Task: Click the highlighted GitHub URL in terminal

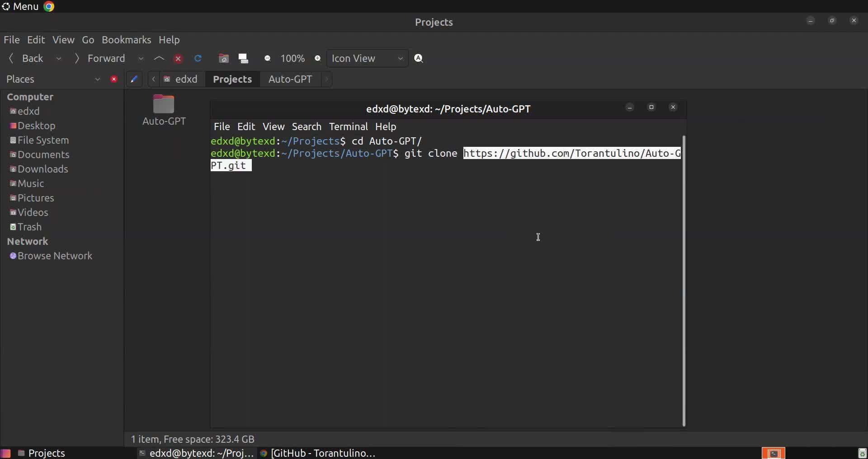Action: click(x=572, y=154)
